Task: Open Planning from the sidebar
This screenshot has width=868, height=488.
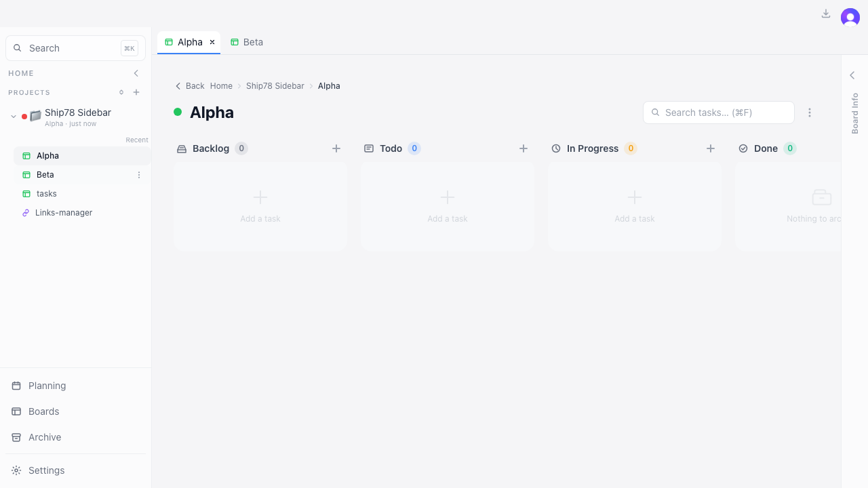Action: [75, 386]
